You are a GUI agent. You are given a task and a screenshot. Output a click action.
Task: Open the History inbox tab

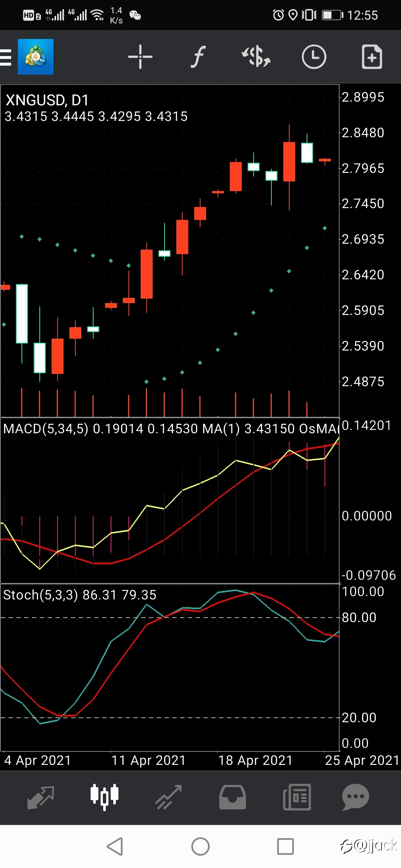[232, 797]
